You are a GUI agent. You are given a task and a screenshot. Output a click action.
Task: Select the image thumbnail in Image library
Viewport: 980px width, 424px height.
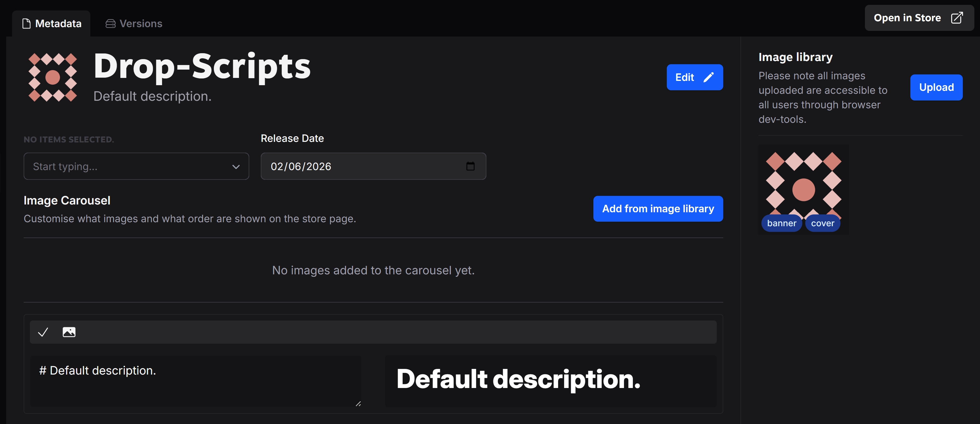pyautogui.click(x=803, y=189)
